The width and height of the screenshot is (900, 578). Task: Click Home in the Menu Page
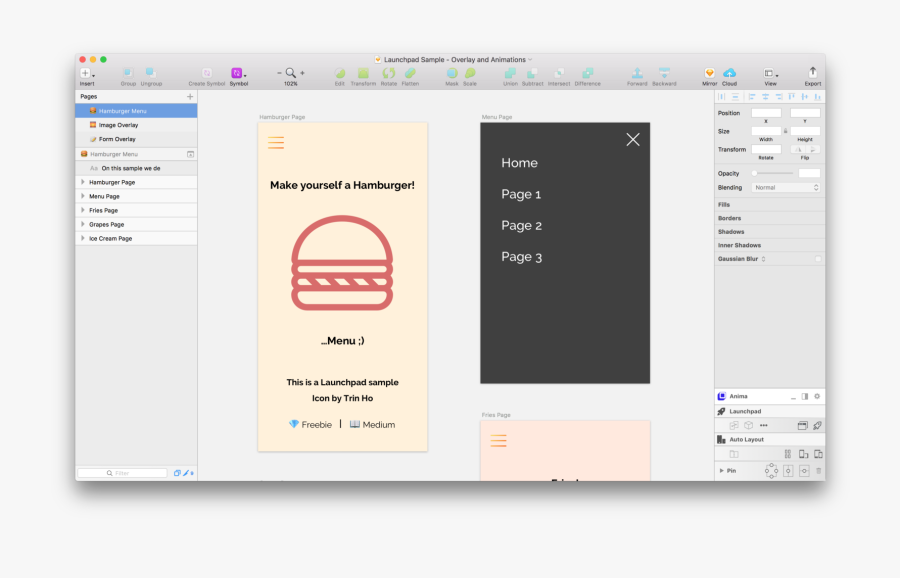tap(519, 163)
